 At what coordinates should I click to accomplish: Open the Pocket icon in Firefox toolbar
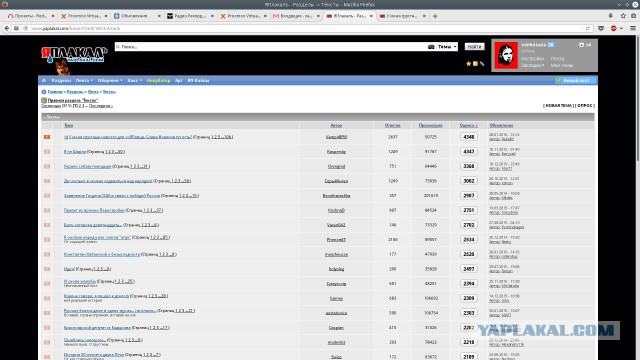(601, 28)
